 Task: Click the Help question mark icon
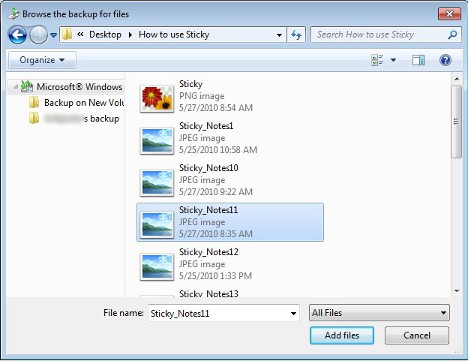(445, 60)
